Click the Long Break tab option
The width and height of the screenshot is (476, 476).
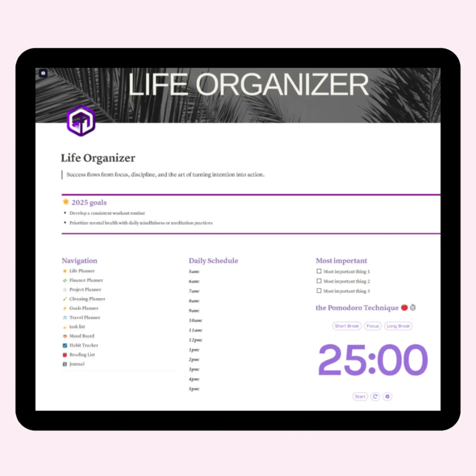tap(398, 326)
